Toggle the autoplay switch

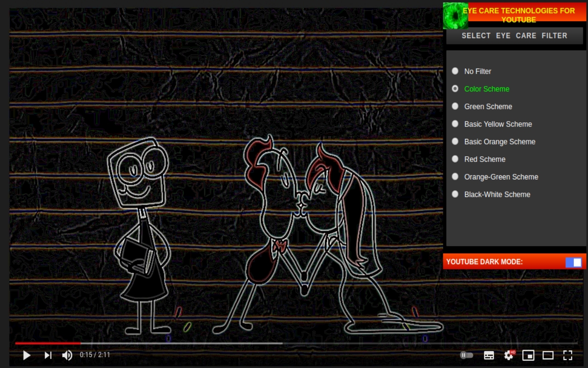[466, 355]
